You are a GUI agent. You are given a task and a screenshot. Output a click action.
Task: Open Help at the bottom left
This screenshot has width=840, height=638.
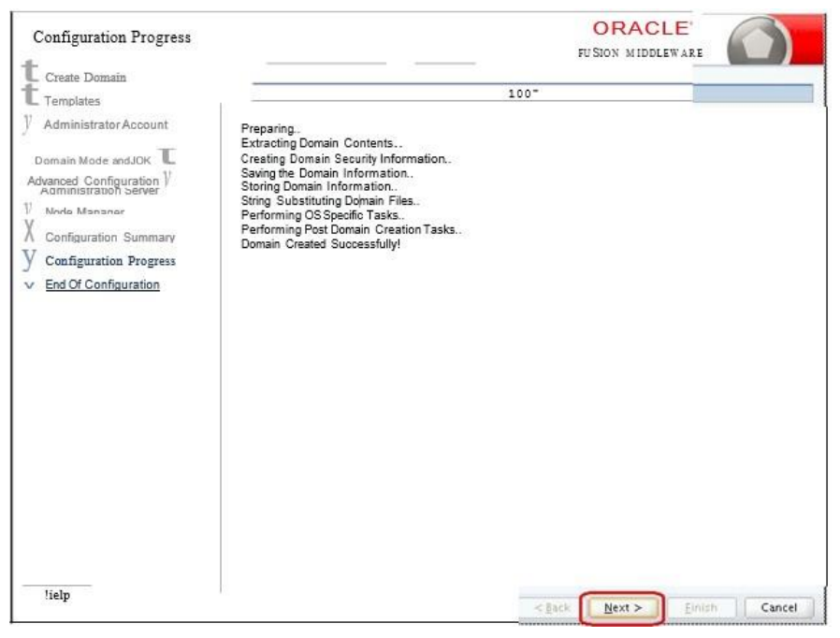pos(57,595)
